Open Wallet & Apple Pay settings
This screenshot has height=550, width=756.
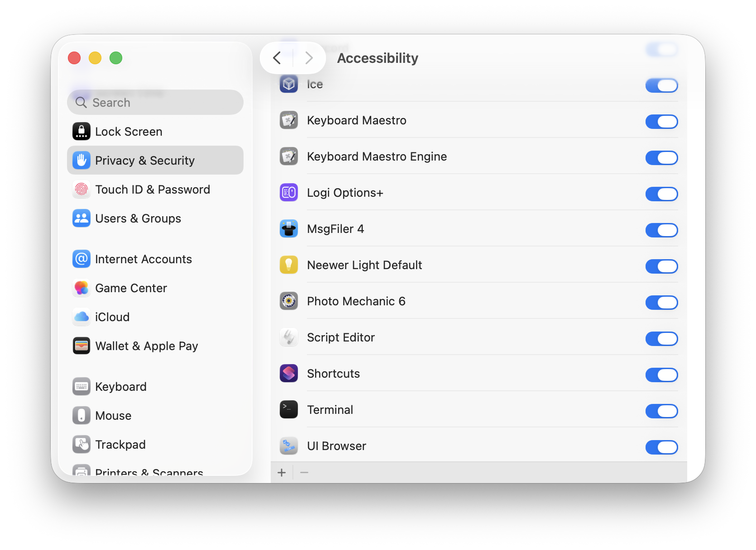[146, 346]
